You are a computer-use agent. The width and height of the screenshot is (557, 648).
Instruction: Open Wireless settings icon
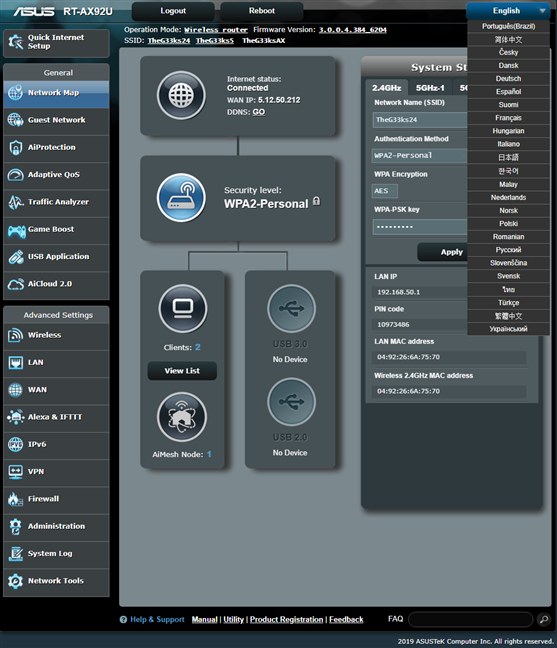15,335
